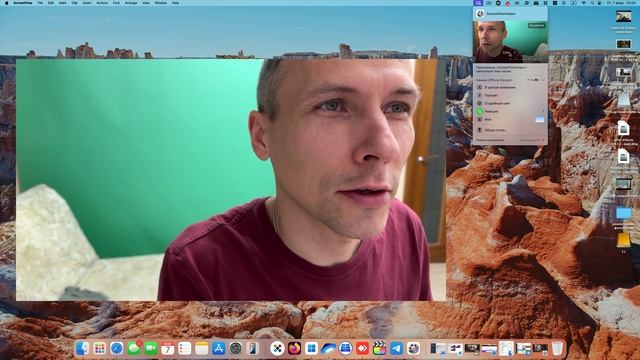Toggle Portrait video effect
Viewport: 640px width, 360px height.
coord(479,95)
